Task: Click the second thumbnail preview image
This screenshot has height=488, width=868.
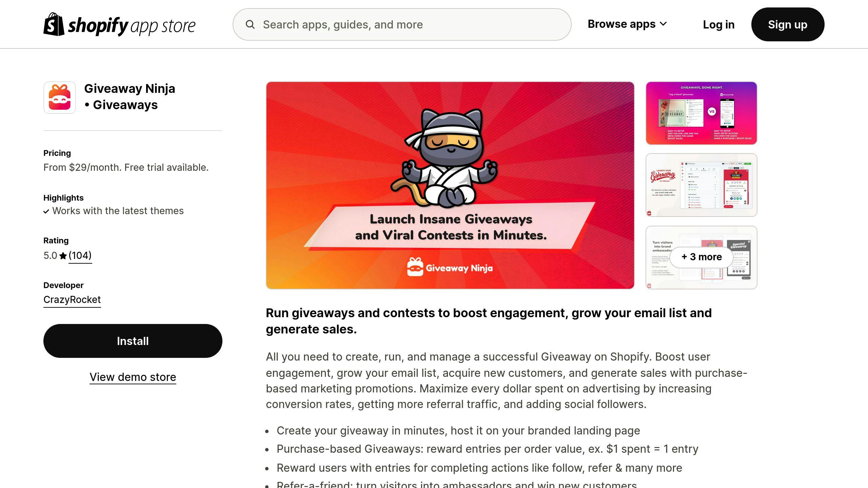Action: [701, 185]
